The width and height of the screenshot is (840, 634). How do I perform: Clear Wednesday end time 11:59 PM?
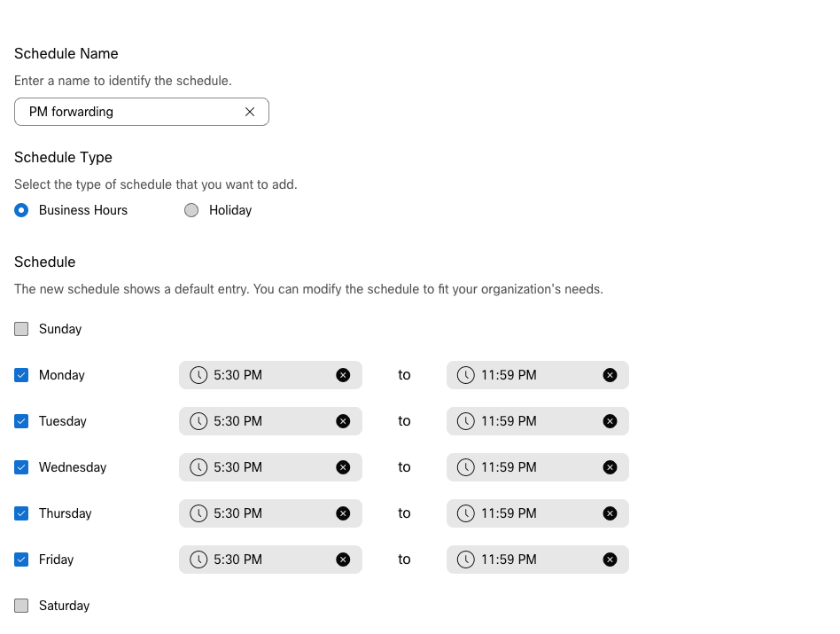[610, 467]
